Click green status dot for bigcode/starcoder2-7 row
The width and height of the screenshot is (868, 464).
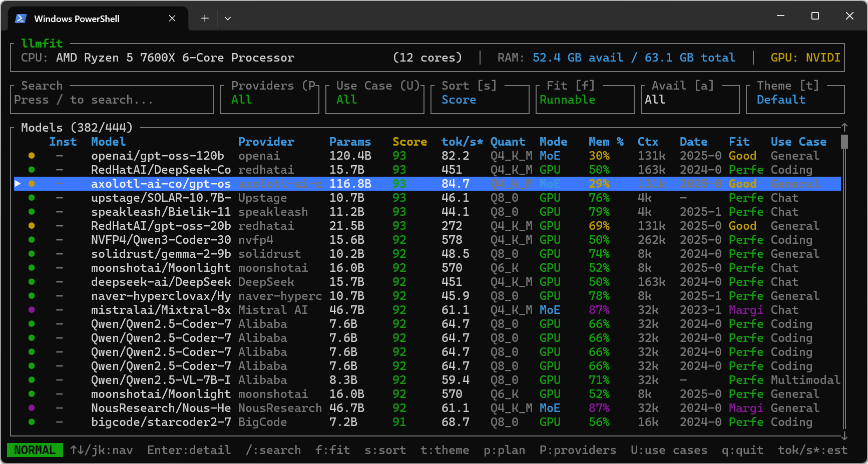32,422
